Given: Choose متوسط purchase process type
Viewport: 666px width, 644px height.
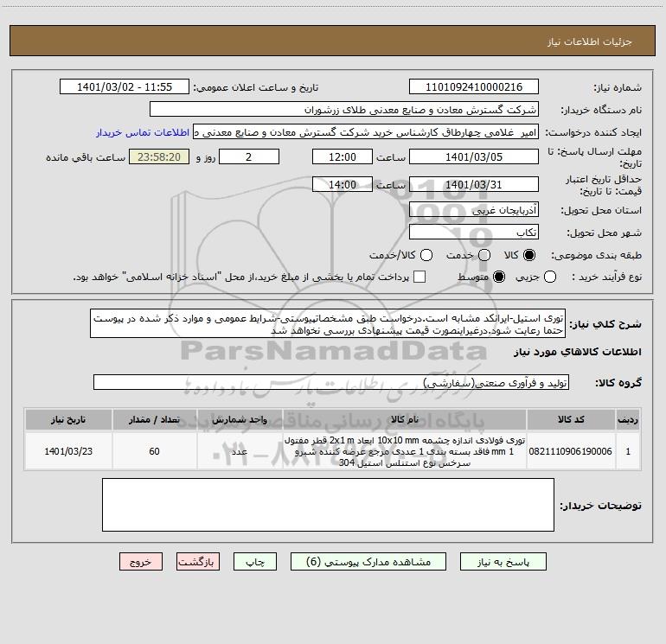Looking at the screenshot, I should coord(499,277).
